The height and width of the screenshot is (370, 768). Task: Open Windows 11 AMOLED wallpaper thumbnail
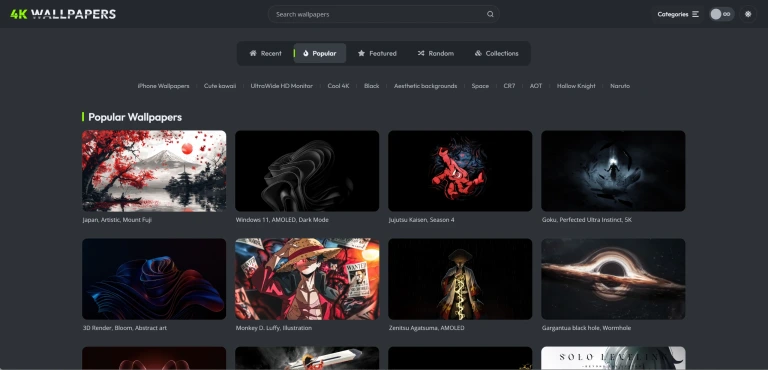(307, 171)
